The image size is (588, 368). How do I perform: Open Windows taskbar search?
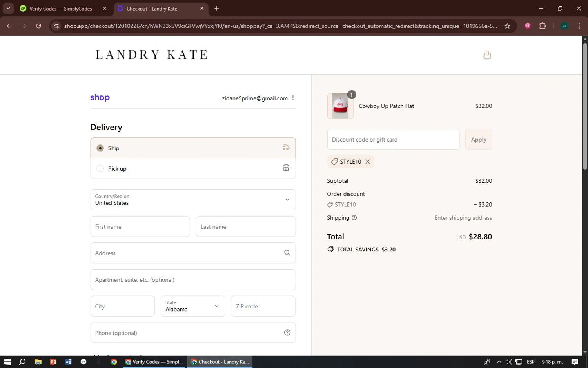22,362
